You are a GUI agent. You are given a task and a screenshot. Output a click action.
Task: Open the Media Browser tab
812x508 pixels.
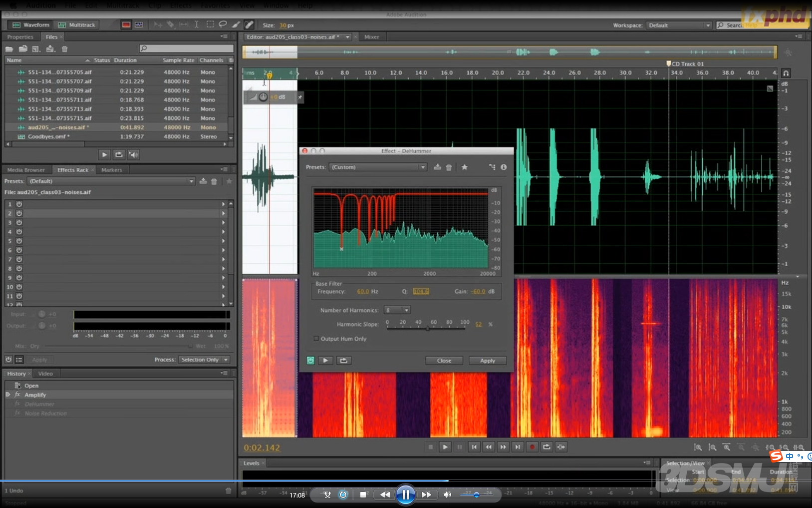click(x=26, y=170)
